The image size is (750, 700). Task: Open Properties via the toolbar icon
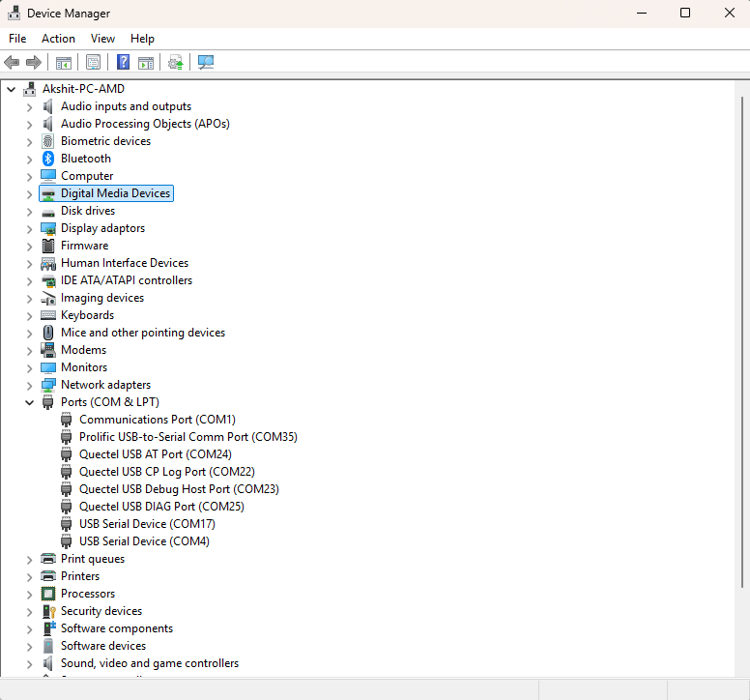click(93, 63)
